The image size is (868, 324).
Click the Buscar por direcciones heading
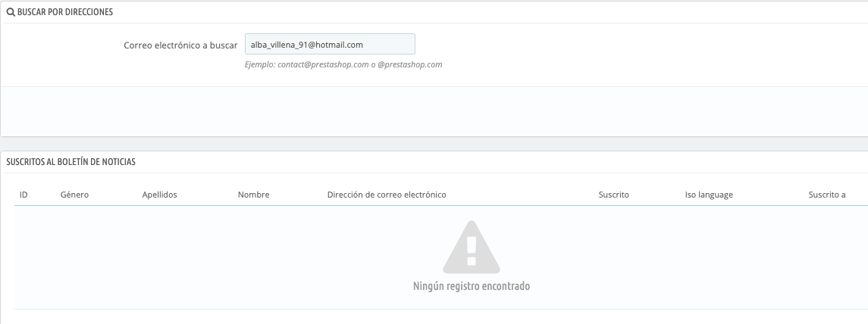tap(64, 11)
